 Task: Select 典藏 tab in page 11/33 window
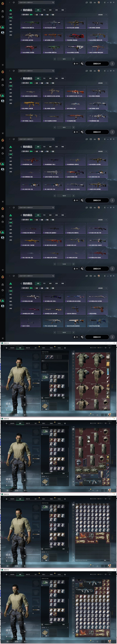coord(63,215)
